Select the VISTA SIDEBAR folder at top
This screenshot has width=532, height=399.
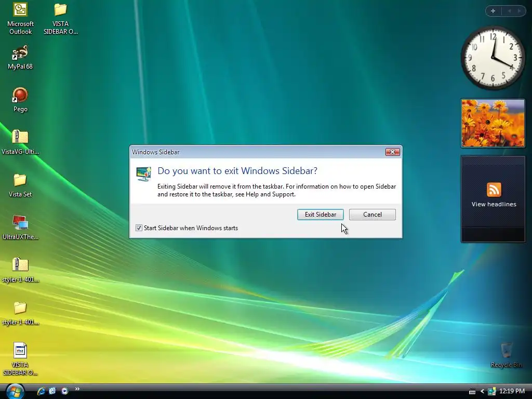[x=60, y=19]
